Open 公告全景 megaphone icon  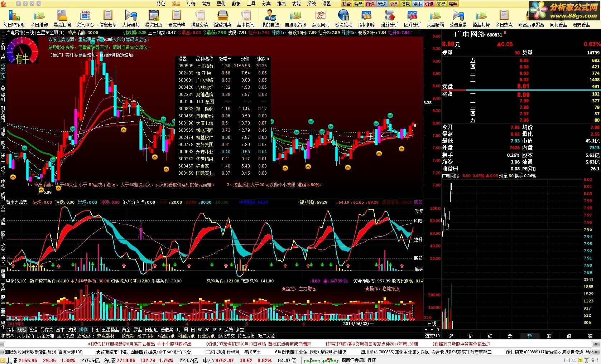pos(458,19)
